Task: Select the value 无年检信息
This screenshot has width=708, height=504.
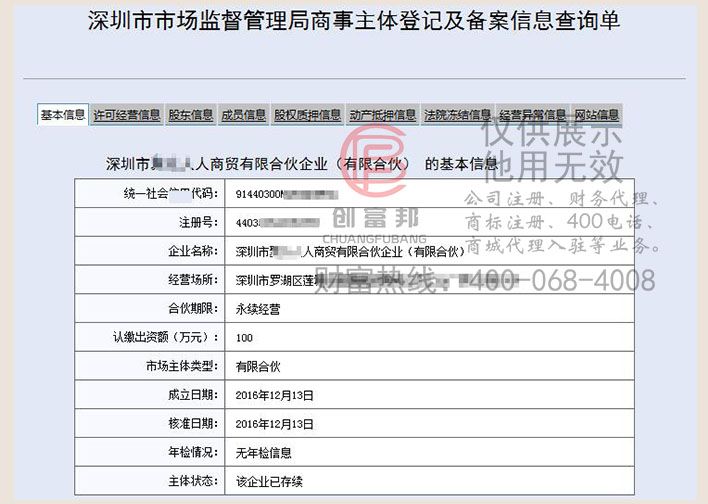Action: [264, 453]
